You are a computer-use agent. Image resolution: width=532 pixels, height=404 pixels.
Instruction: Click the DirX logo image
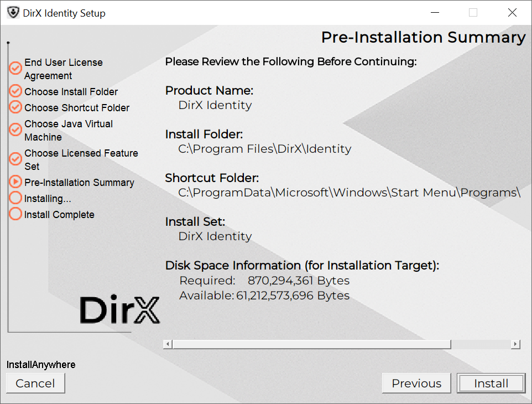pyautogui.click(x=119, y=310)
